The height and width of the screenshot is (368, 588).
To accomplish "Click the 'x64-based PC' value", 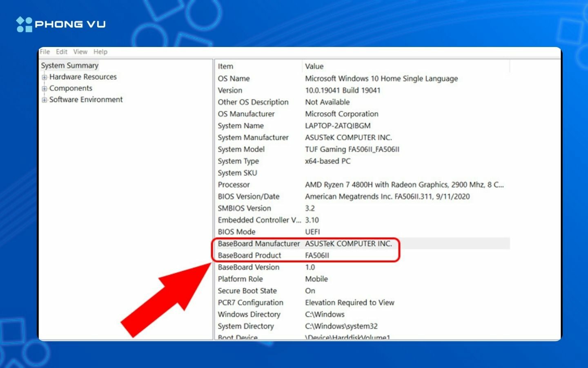I will coord(327,162).
